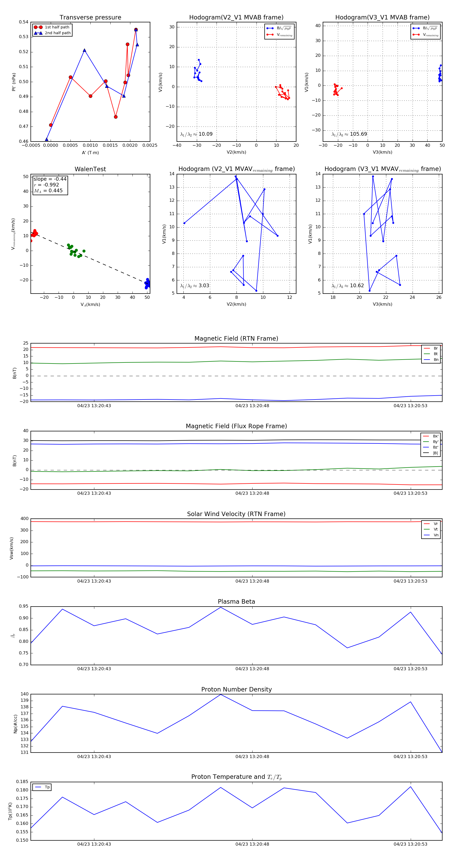
Task: Click the highest point on Transverse pressure curve
Action: [136, 30]
